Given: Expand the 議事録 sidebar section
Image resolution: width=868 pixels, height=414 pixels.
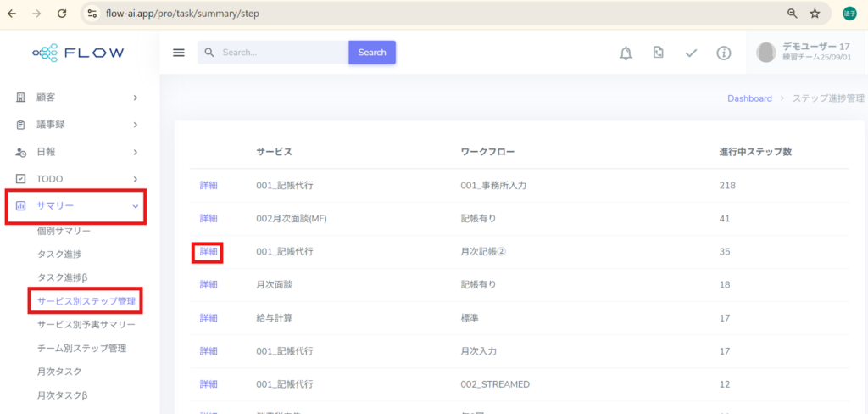Looking at the screenshot, I should pyautogui.click(x=77, y=125).
